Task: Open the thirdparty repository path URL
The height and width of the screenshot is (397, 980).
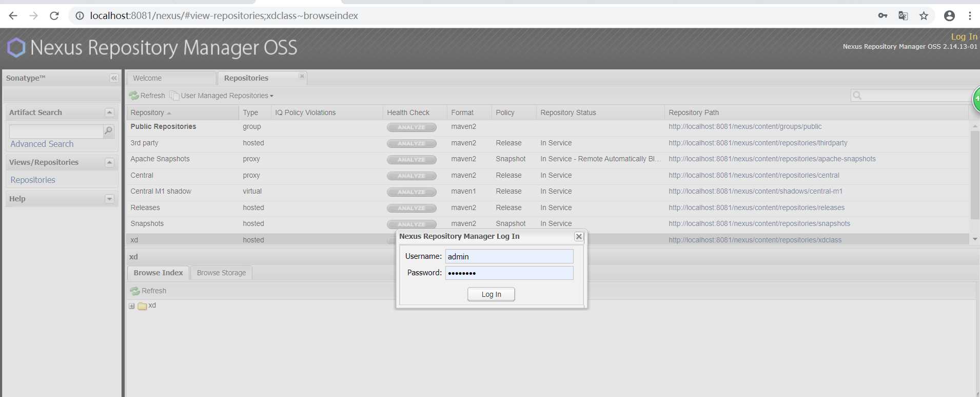Action: 758,143
